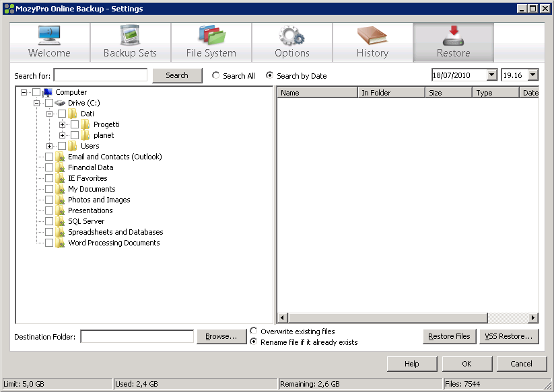
Task: Choose Overwrite existing files option
Action: tap(253, 331)
